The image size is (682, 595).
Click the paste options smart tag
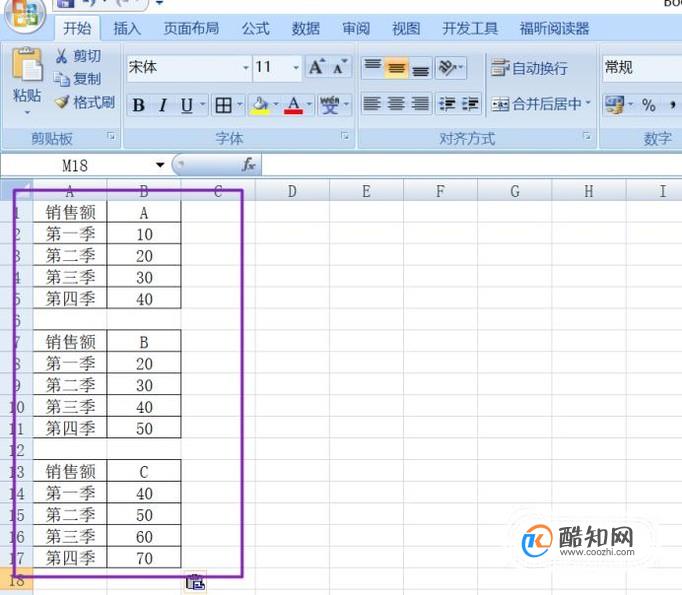pos(195,582)
